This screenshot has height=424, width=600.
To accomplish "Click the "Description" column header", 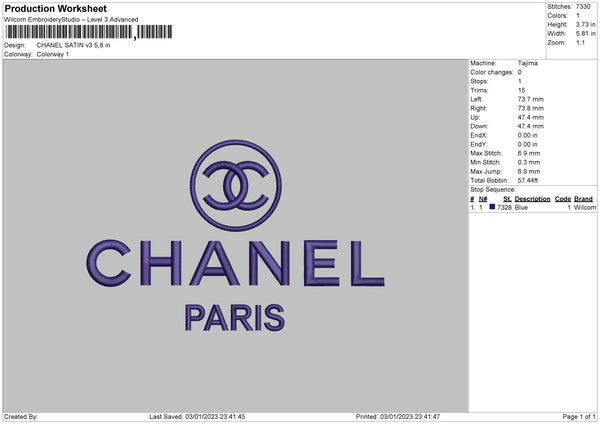I will (532, 199).
